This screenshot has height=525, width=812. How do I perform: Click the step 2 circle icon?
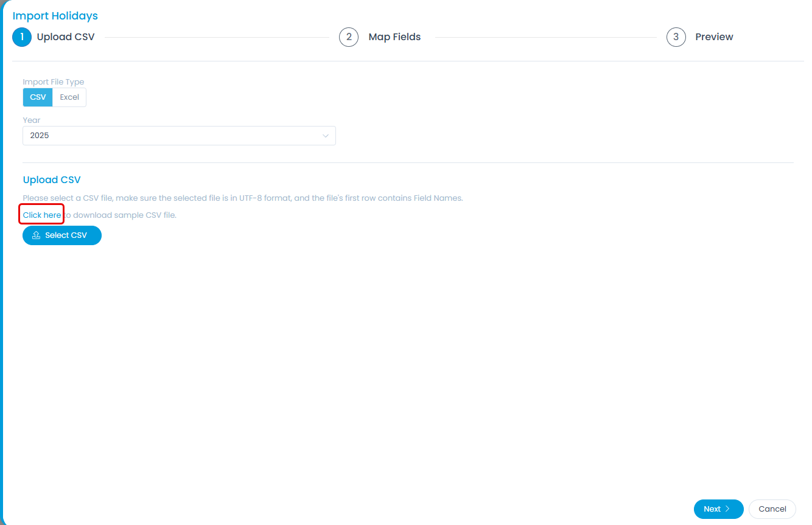349,37
